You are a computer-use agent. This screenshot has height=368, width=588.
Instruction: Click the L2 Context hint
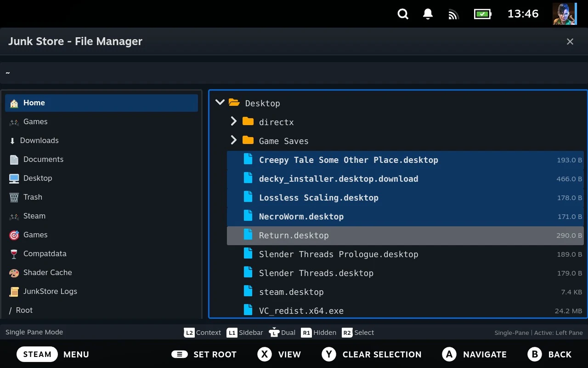202,333
